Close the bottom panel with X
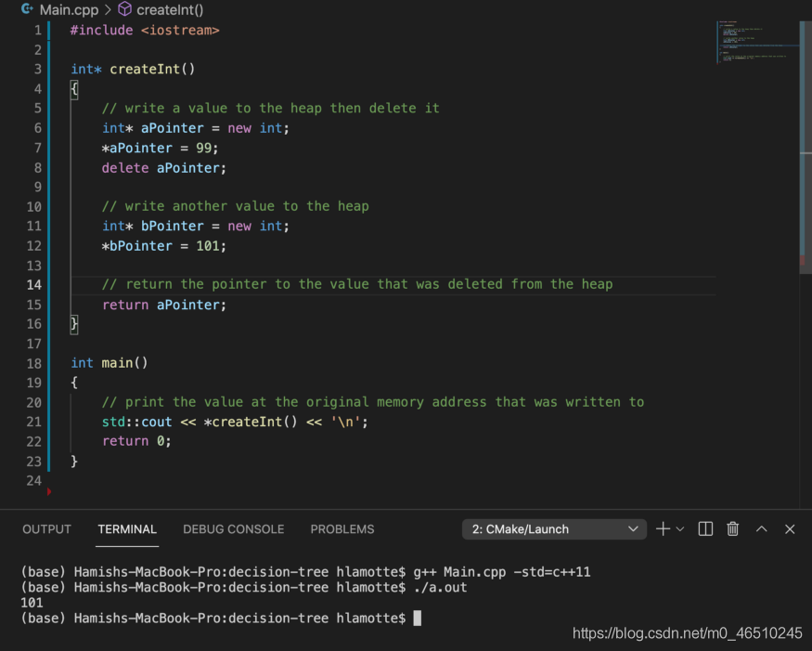 [790, 528]
